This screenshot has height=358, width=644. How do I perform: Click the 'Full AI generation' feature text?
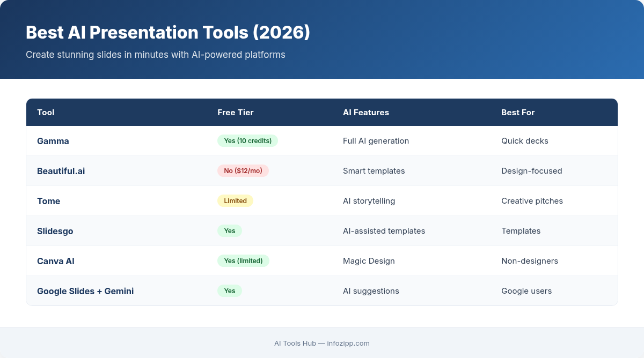pyautogui.click(x=376, y=140)
